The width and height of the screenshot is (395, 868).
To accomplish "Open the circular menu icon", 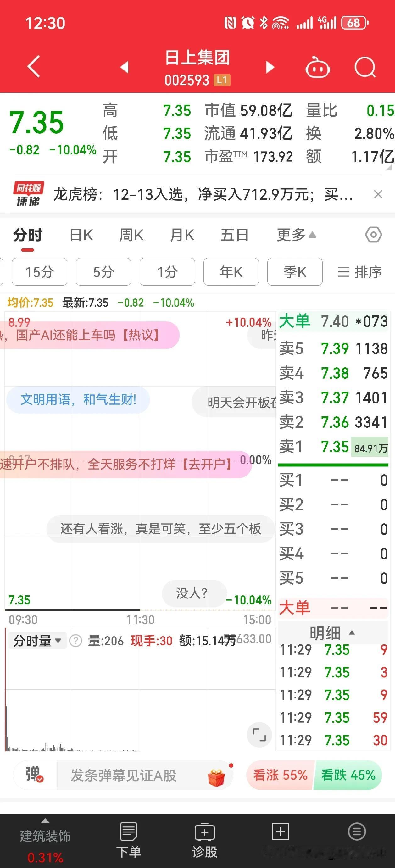I will pos(357,832).
